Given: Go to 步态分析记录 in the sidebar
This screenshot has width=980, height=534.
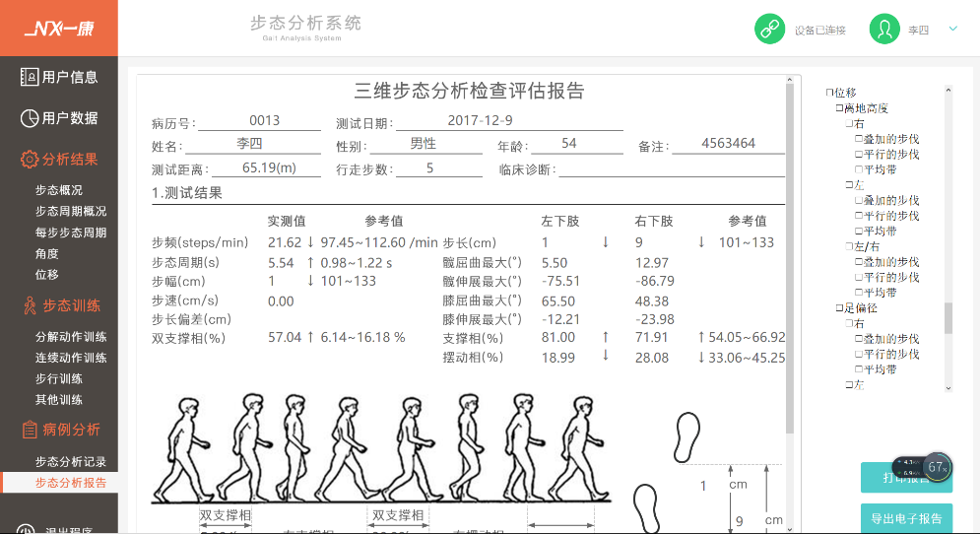Looking at the screenshot, I should point(70,462).
